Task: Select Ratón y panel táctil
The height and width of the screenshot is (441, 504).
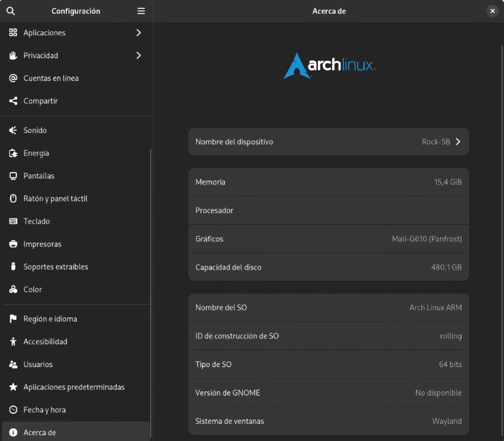Action: click(76, 199)
